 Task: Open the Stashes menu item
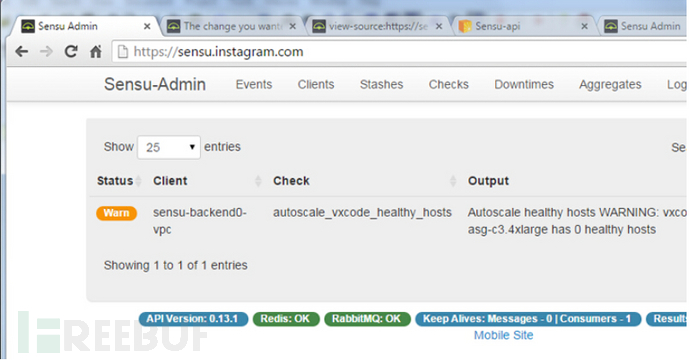click(382, 84)
